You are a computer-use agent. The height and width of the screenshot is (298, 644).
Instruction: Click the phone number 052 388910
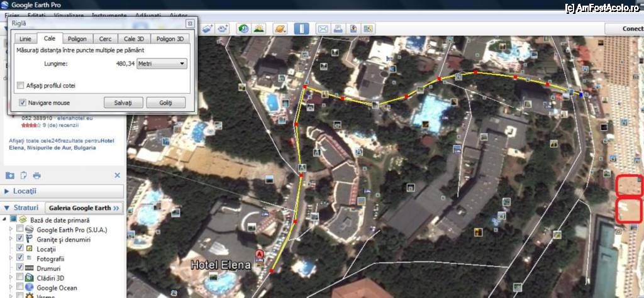click(36, 118)
